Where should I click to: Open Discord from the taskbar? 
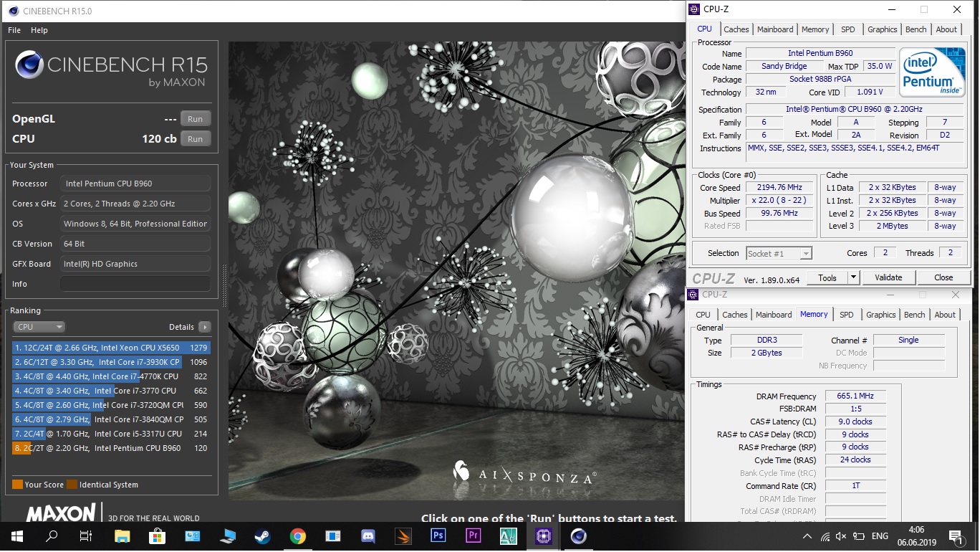(x=367, y=536)
